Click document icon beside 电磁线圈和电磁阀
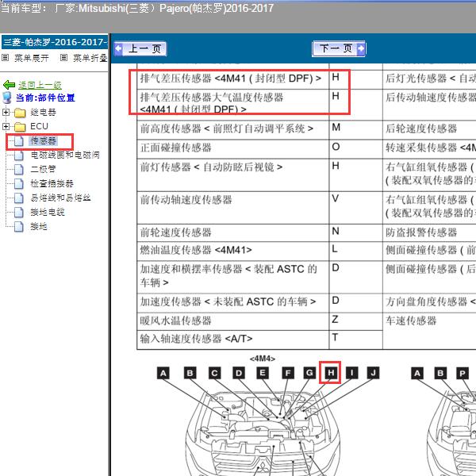This screenshot has width=476, height=476. point(19,155)
